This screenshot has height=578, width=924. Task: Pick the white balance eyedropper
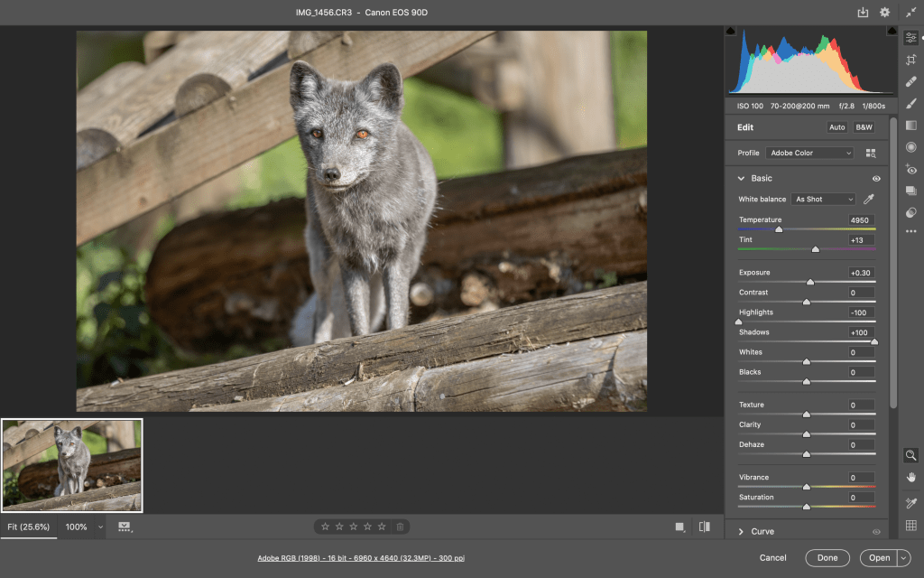[x=869, y=199]
